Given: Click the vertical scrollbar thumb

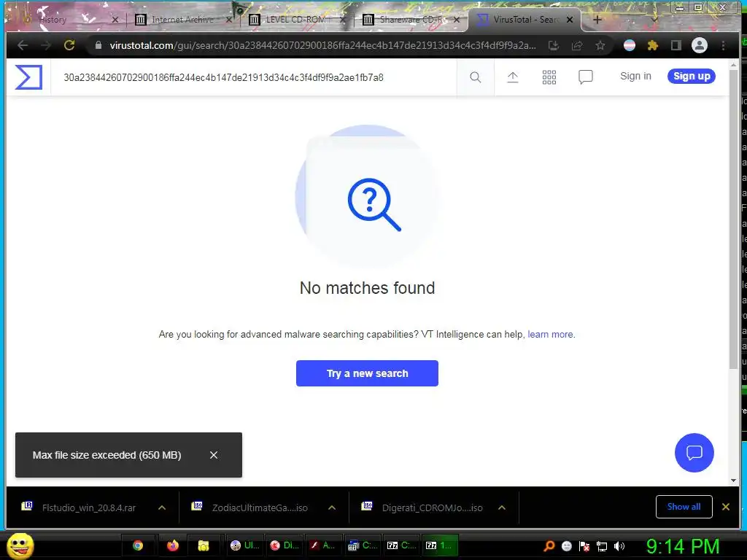Looking at the screenshot, I should pos(734,219).
